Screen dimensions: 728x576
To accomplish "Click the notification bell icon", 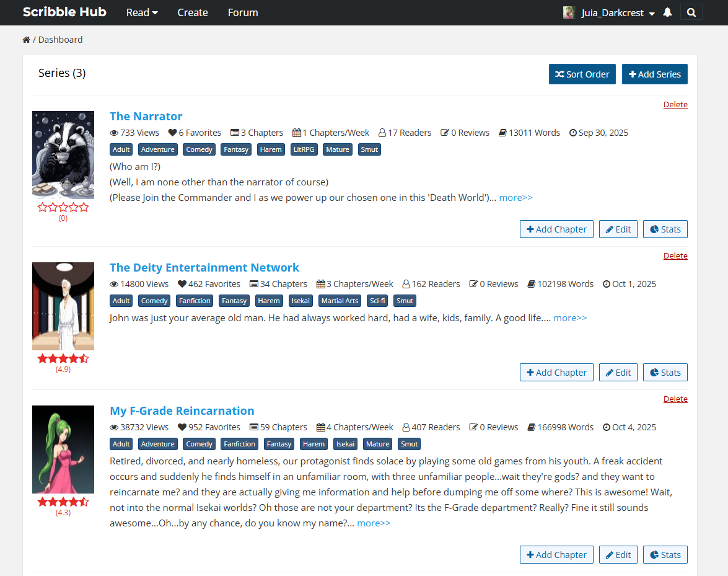I will pyautogui.click(x=667, y=12).
